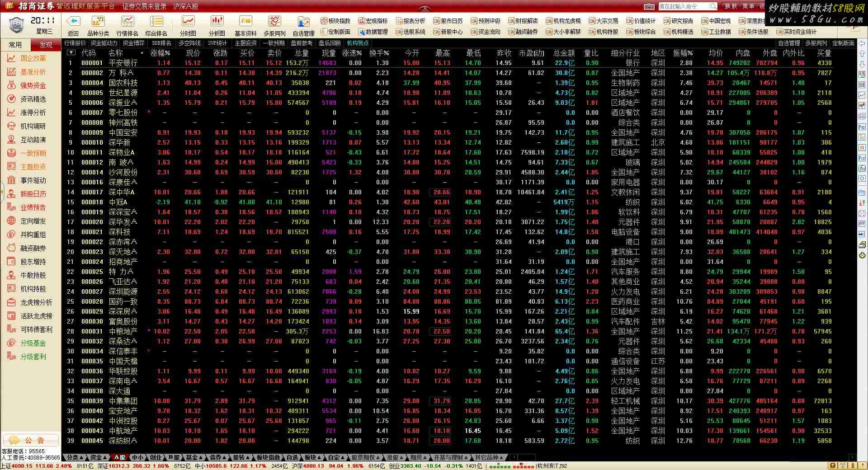Select the 资金驱动力 tab
Image resolution: width=868 pixels, height=470 pixels.
(x=104, y=43)
